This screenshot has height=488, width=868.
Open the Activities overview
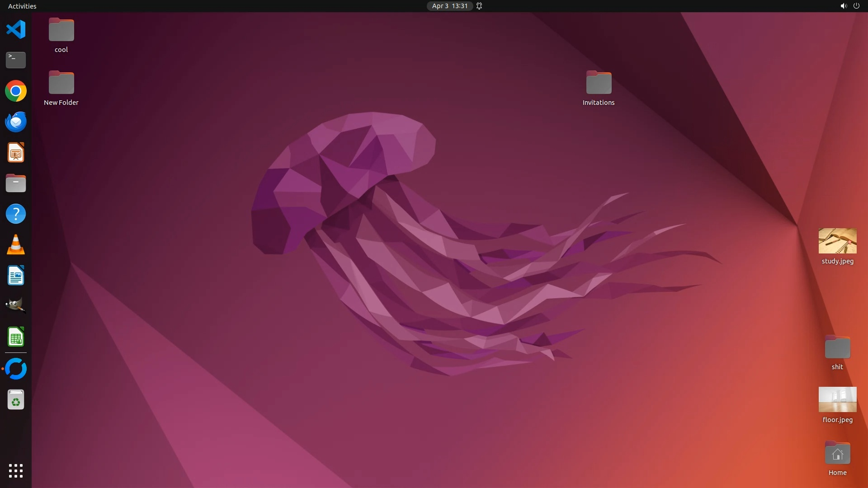click(22, 6)
